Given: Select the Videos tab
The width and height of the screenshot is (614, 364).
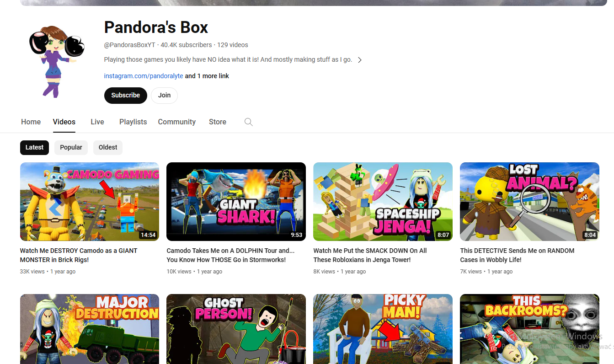Looking at the screenshot, I should click(64, 122).
